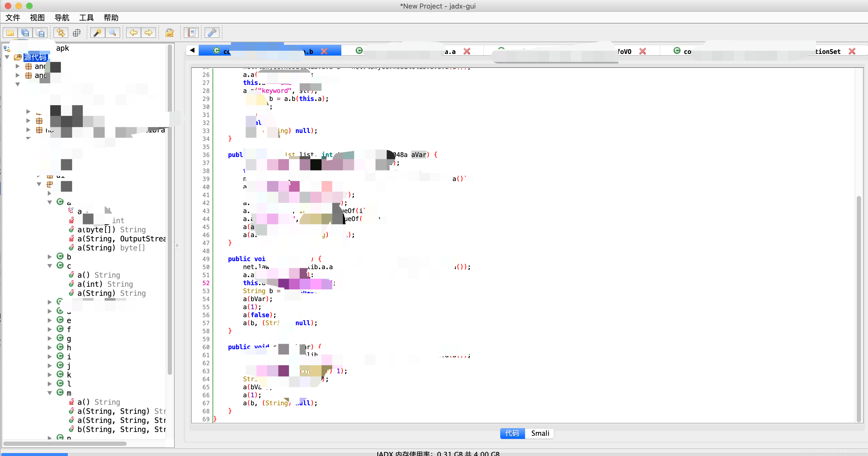Collapse class m in the tree
This screenshot has width=868, height=456.
[49, 393]
